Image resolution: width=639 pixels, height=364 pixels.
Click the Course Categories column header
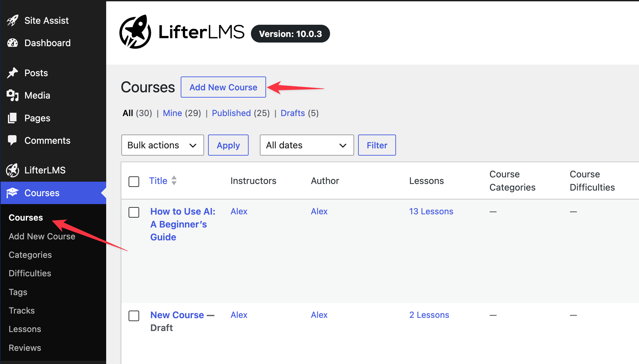(512, 181)
